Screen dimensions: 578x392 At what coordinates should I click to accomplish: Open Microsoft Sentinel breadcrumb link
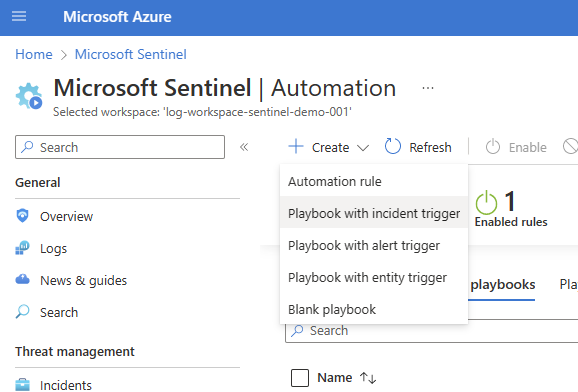coord(131,55)
